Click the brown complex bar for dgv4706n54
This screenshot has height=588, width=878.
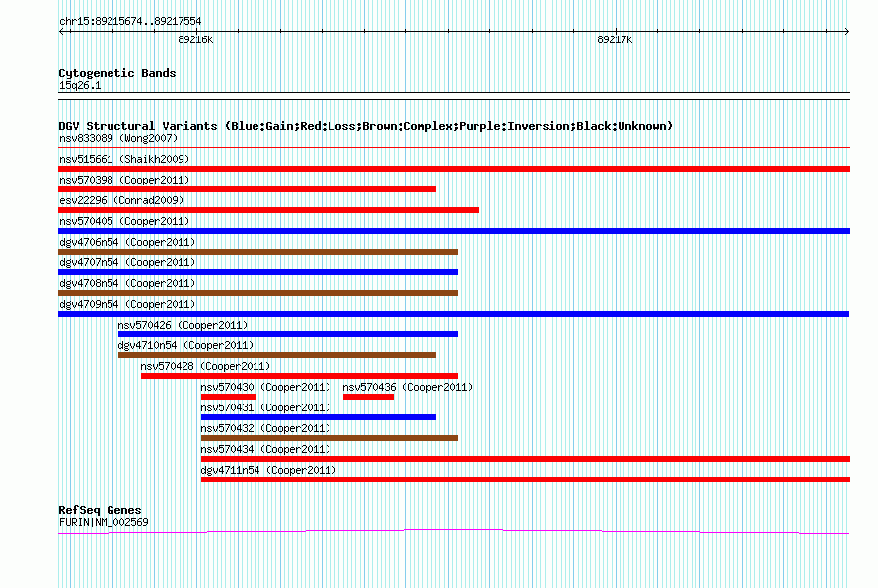[x=258, y=252]
